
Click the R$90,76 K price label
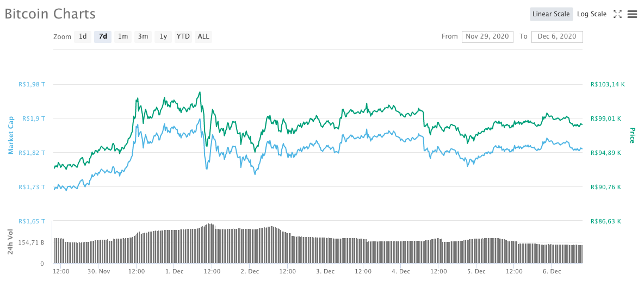tap(606, 187)
